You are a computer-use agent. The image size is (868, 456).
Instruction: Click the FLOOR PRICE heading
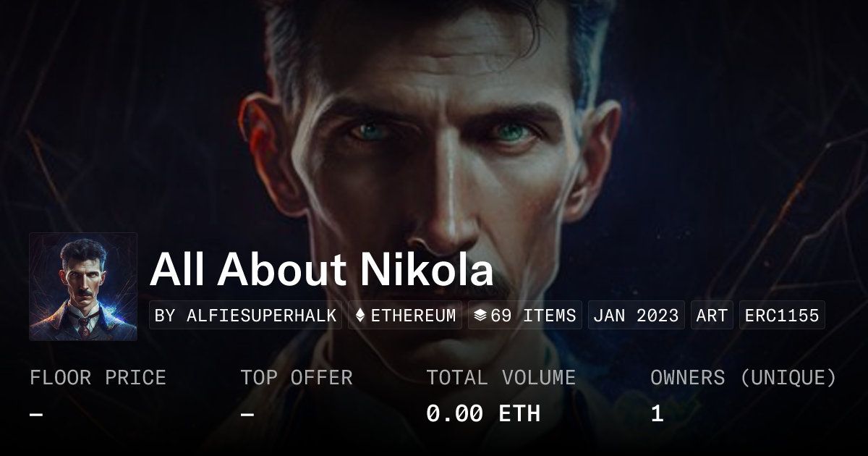(x=98, y=377)
